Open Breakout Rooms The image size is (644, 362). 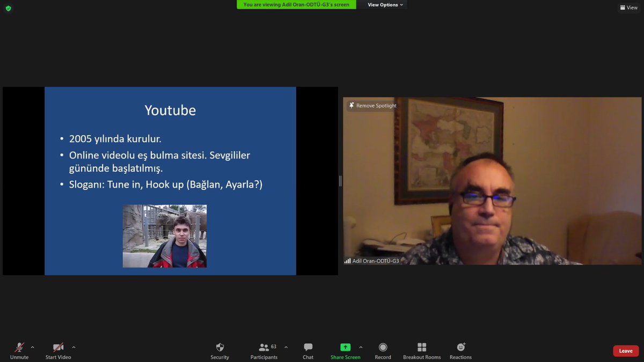(x=422, y=351)
